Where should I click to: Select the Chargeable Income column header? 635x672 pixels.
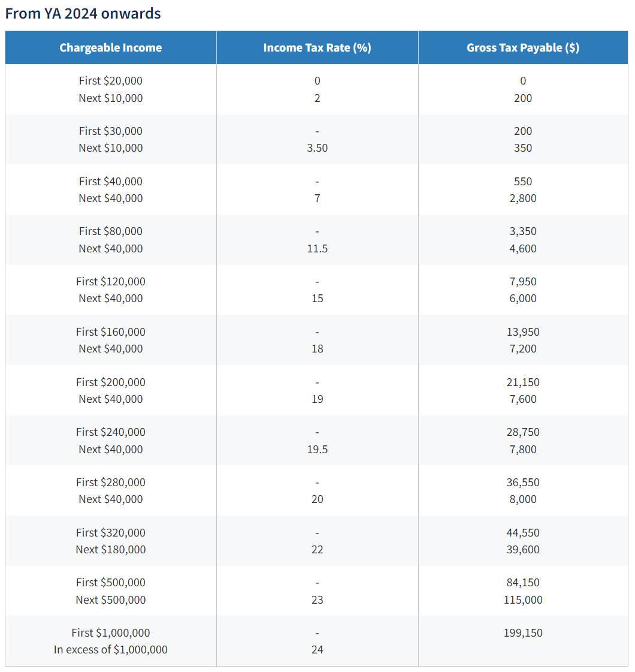(x=111, y=48)
